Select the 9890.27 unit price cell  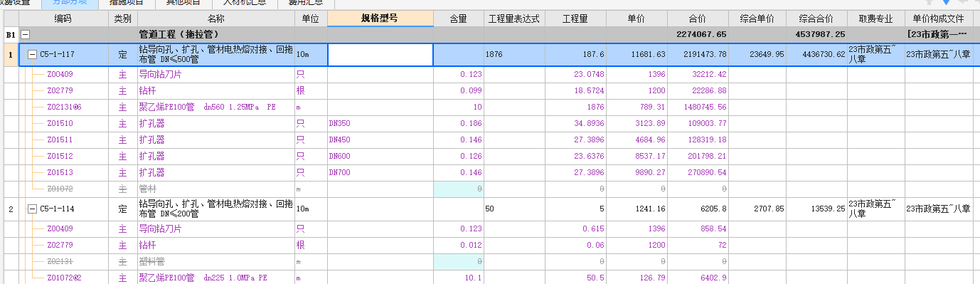[637, 172]
